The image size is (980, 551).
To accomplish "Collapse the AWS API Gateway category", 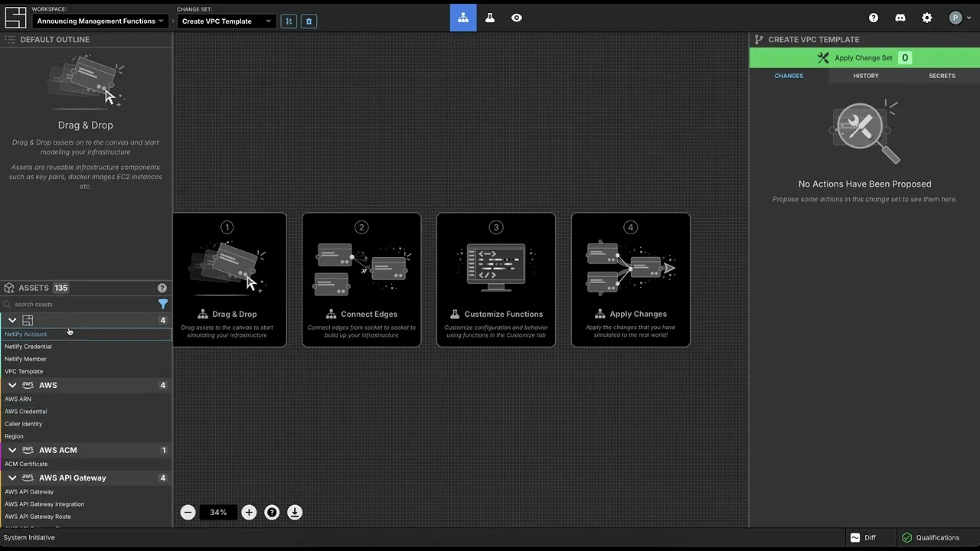I will (x=12, y=478).
